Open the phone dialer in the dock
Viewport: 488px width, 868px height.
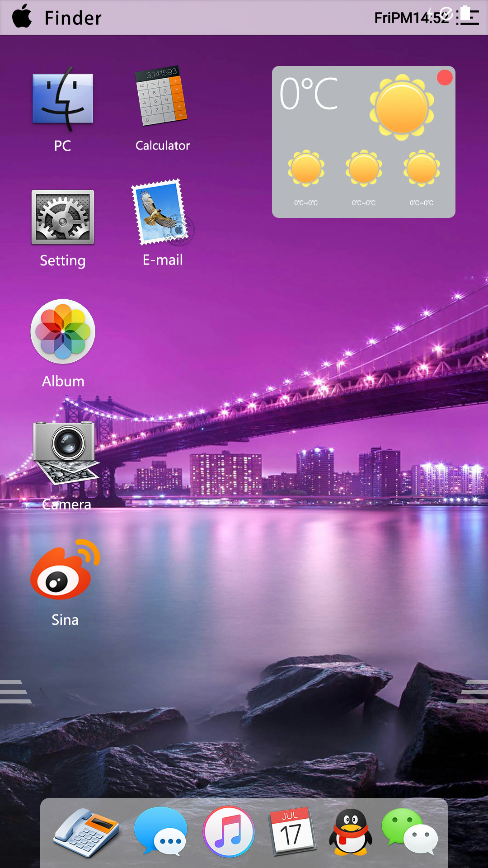(86, 832)
